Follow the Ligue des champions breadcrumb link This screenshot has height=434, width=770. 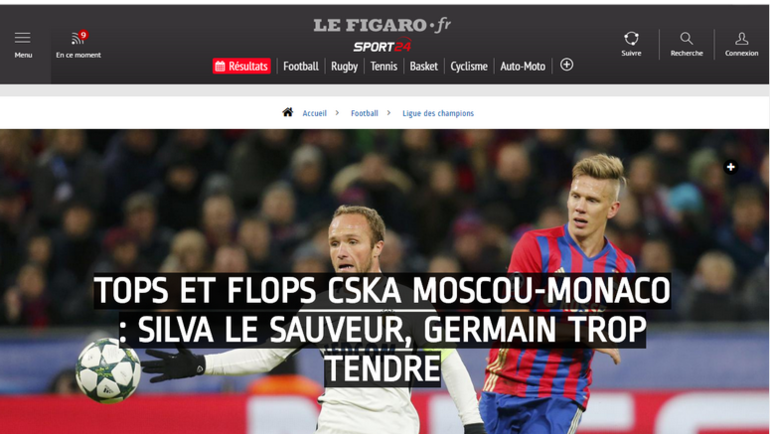click(438, 113)
